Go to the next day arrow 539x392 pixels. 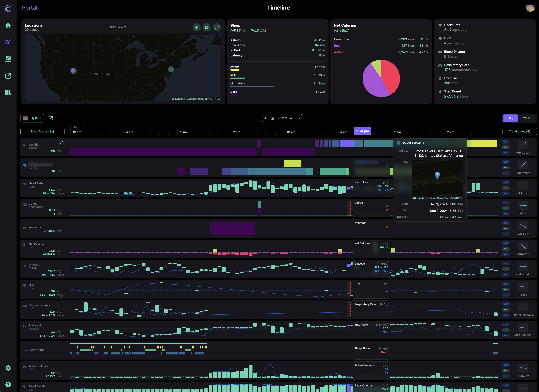(x=299, y=118)
